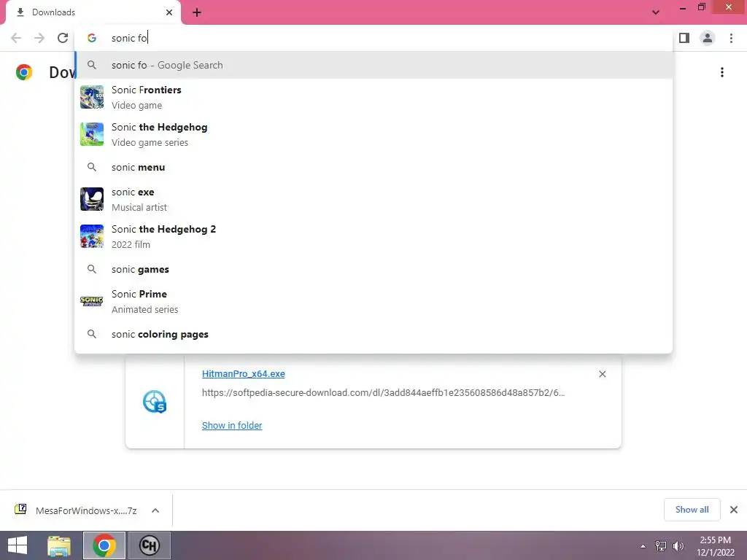
Task: Close the downloads shelf bar
Action: click(734, 510)
